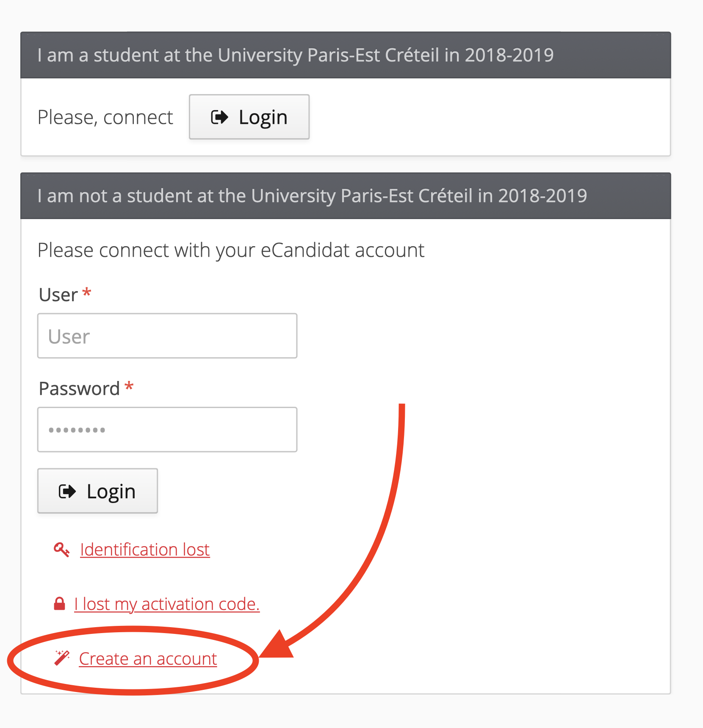Focus the Password input field
The image size is (703, 728).
167,430
